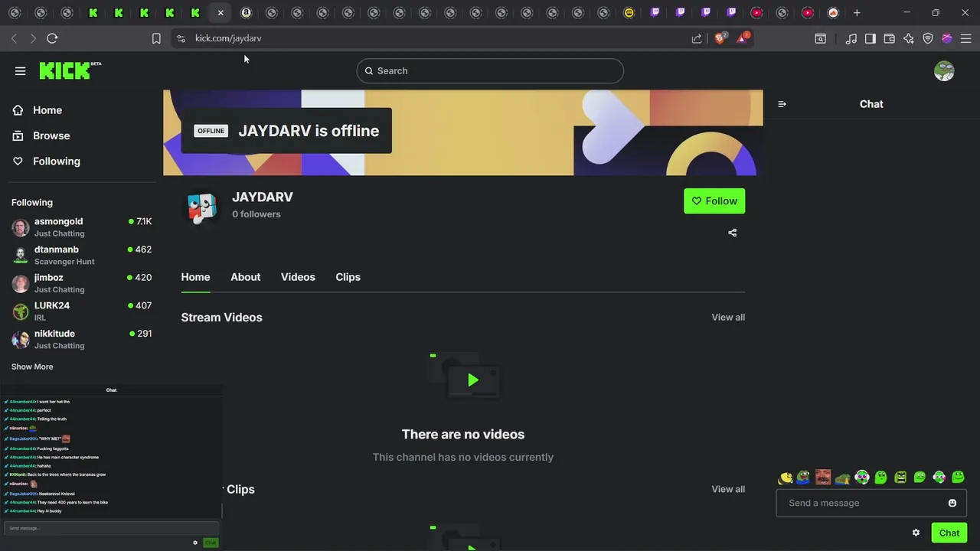
Task: Click the small overlay green Chat button
Action: pyautogui.click(x=211, y=543)
